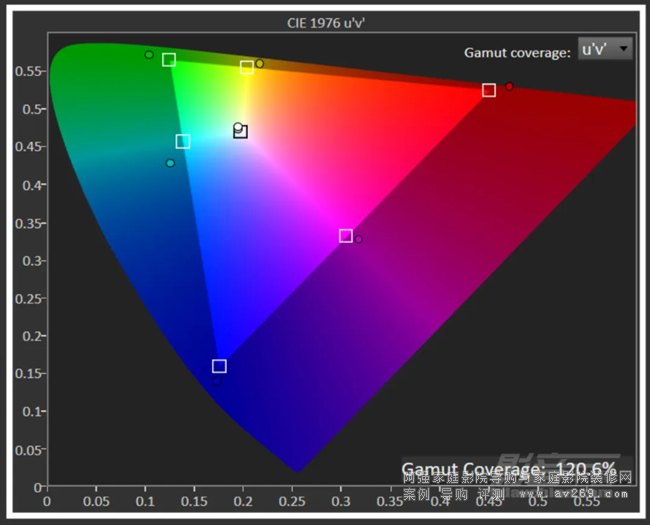The image size is (650, 525).
Task: Click the measured blue circle point
Action: tap(217, 381)
